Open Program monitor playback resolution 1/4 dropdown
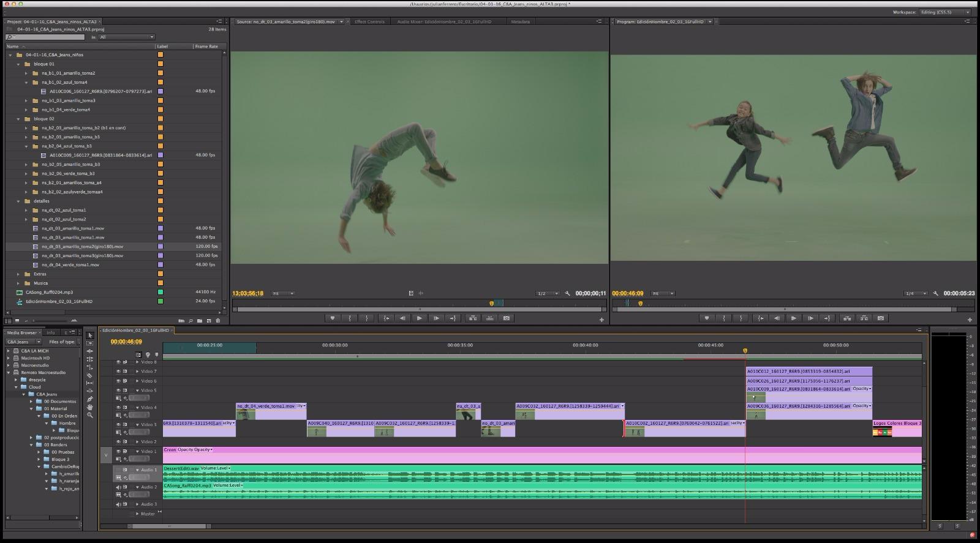The height and width of the screenshot is (543, 980). coord(916,294)
